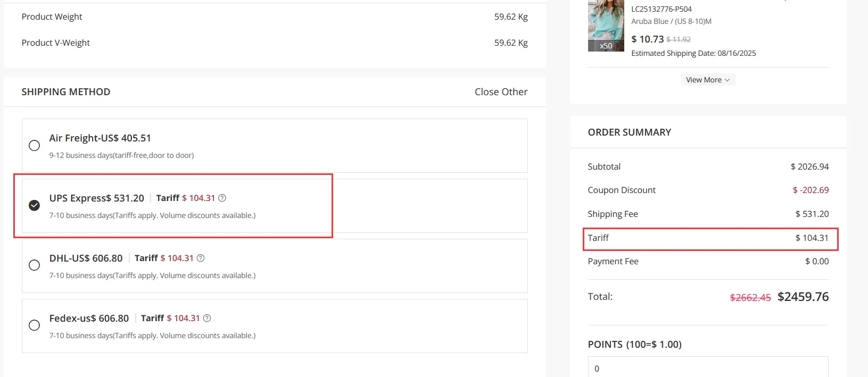Click the points input field

pyautogui.click(x=708, y=367)
